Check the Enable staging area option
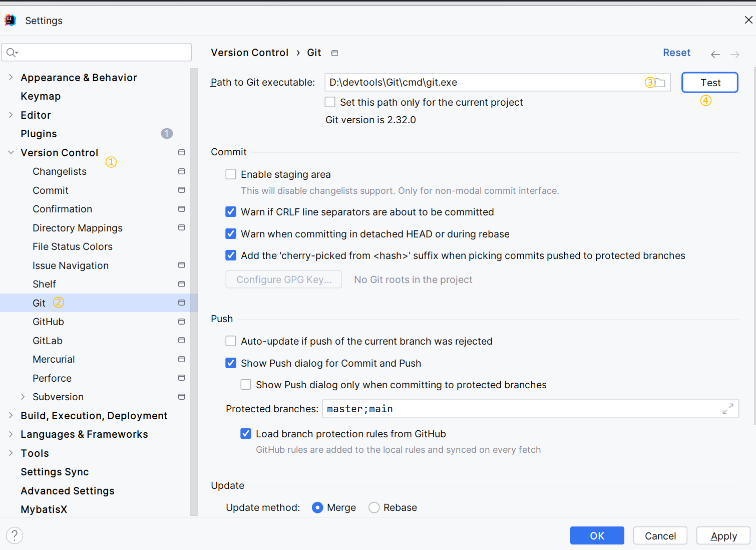Image resolution: width=756 pixels, height=550 pixels. (231, 174)
